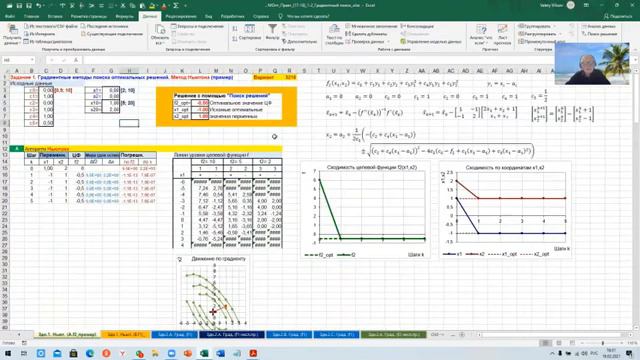Click Remove Duplicates (Удалить дубликаты)
Screen dimensions: 640x360
pyautogui.click(x=366, y=34)
